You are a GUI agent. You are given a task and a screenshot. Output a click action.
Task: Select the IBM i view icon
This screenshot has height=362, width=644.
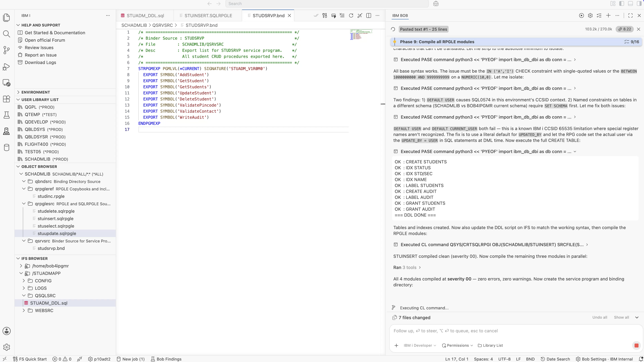pyautogui.click(x=7, y=131)
